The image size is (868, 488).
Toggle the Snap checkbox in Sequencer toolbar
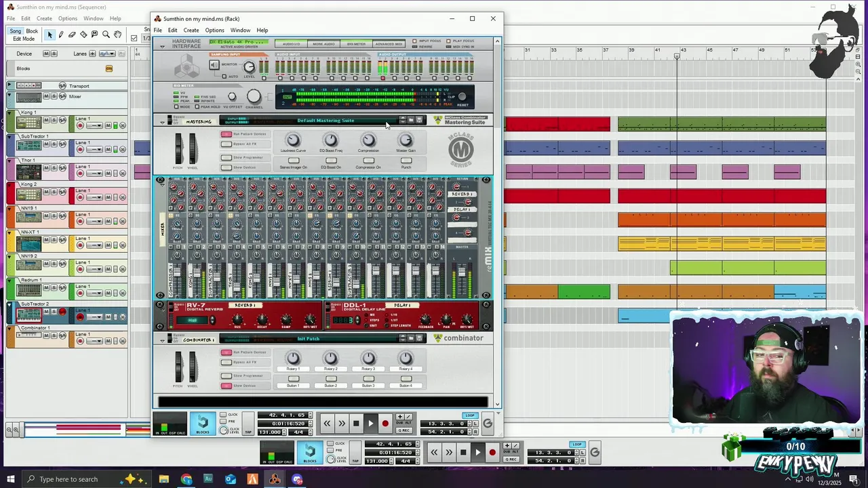tap(134, 38)
